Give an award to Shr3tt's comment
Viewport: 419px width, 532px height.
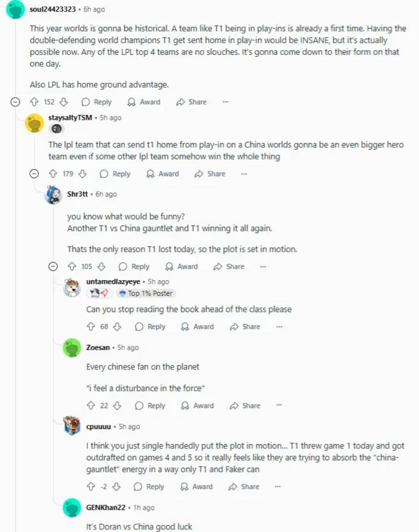coord(181,267)
